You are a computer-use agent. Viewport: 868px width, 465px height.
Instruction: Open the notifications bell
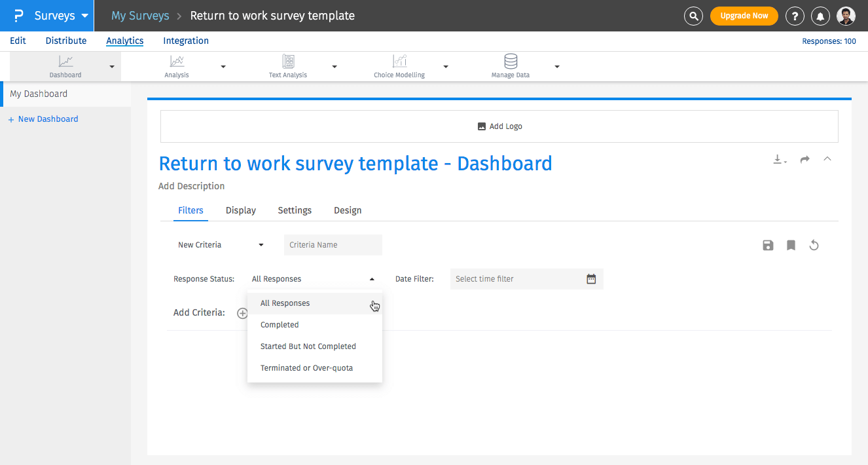(820, 16)
